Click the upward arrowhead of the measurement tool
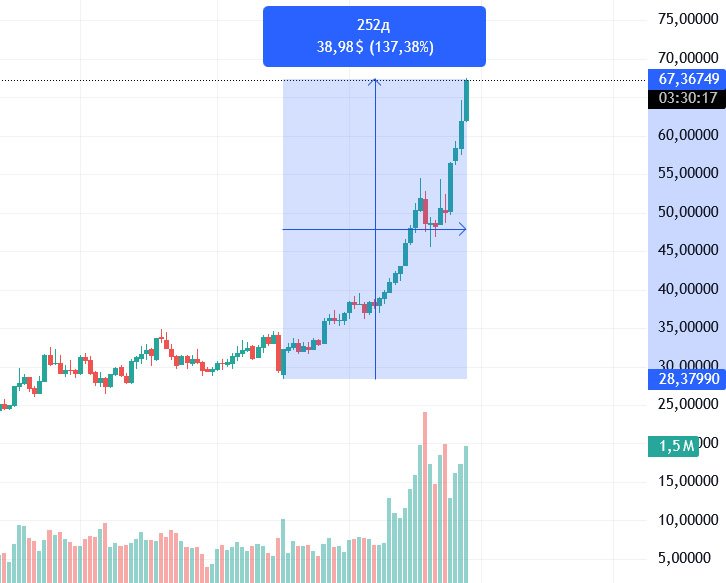726x583 pixels. tap(375, 83)
